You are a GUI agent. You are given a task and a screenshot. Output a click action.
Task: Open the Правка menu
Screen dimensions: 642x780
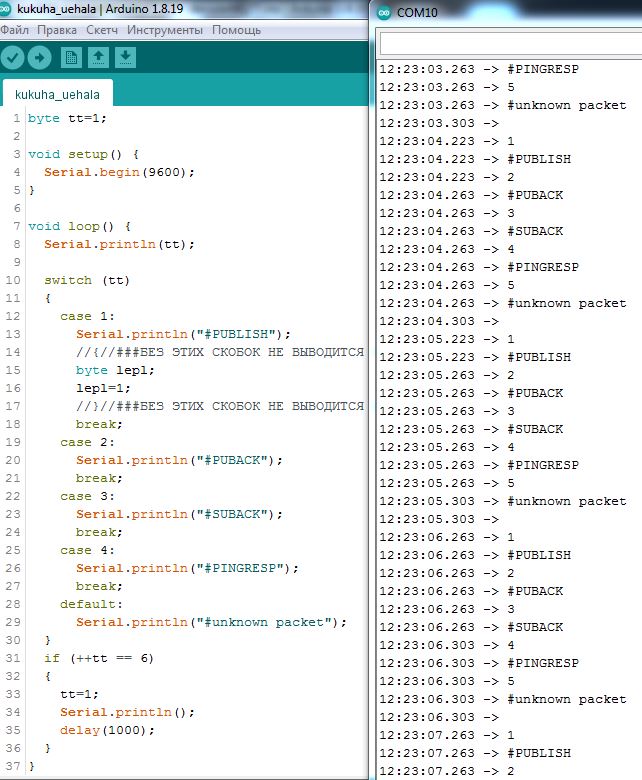point(57,30)
